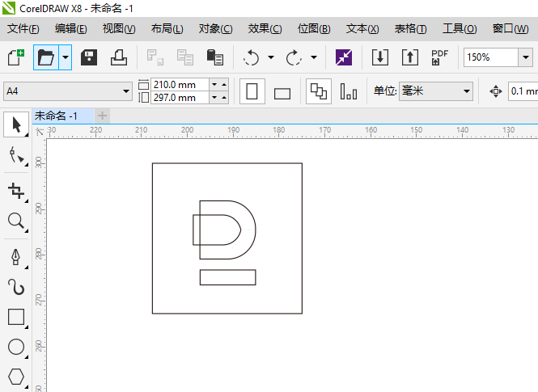This screenshot has height=392, width=538.
Task: Open the 视图(V) menu
Action: [x=119, y=29]
